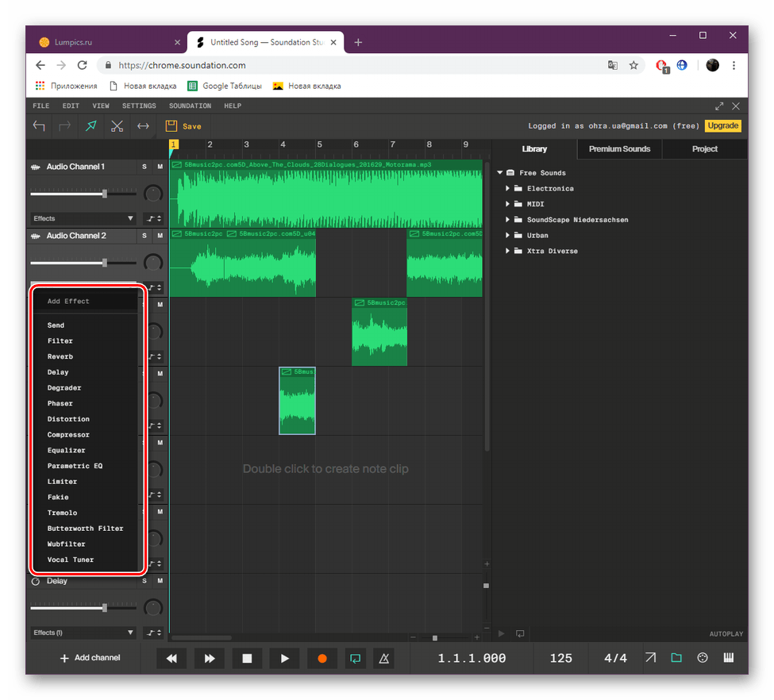Click the Upgrade button
Image resolution: width=774 pixels, height=700 pixels.
click(x=722, y=125)
